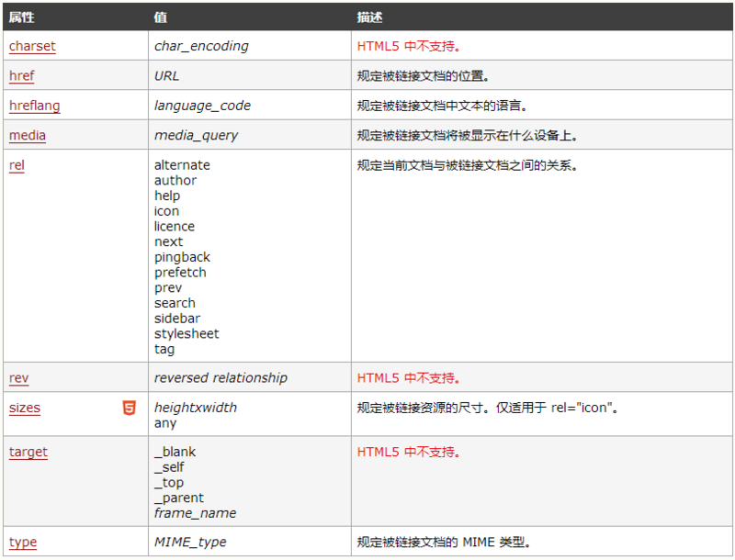
Task: Click the next value in rel row
Action: pyautogui.click(x=168, y=242)
